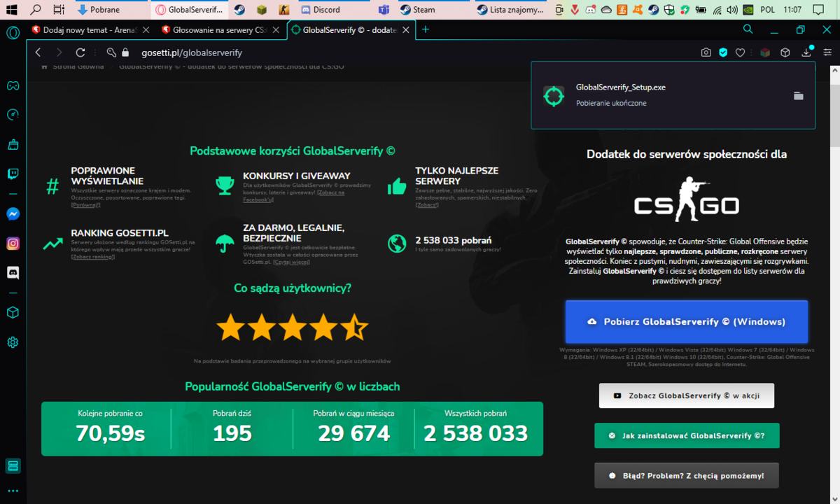Image resolution: width=840 pixels, height=504 pixels.
Task: Click Pobierz GlobalServerify (Windows) button
Action: coord(687,321)
